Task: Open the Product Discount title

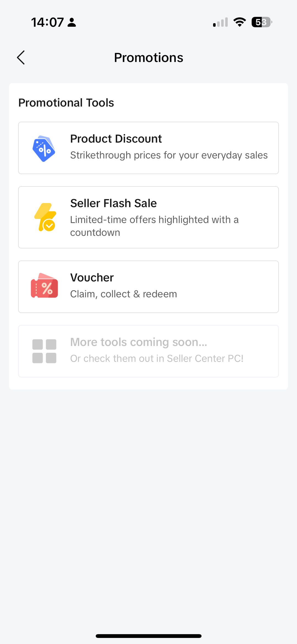Action: click(116, 139)
